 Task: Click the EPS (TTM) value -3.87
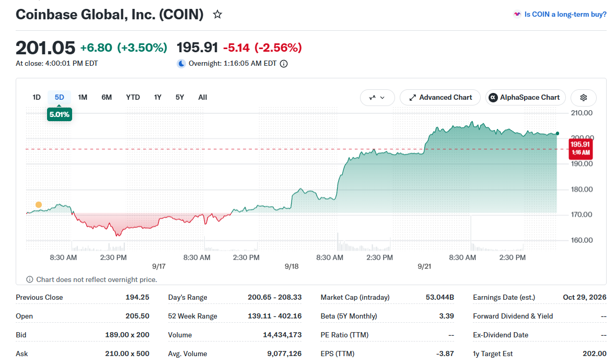(445, 354)
